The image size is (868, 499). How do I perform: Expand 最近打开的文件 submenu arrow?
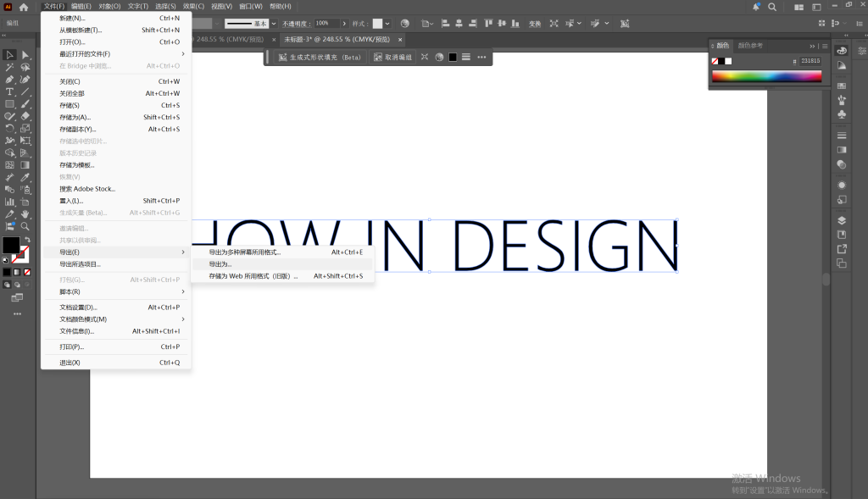coord(183,53)
